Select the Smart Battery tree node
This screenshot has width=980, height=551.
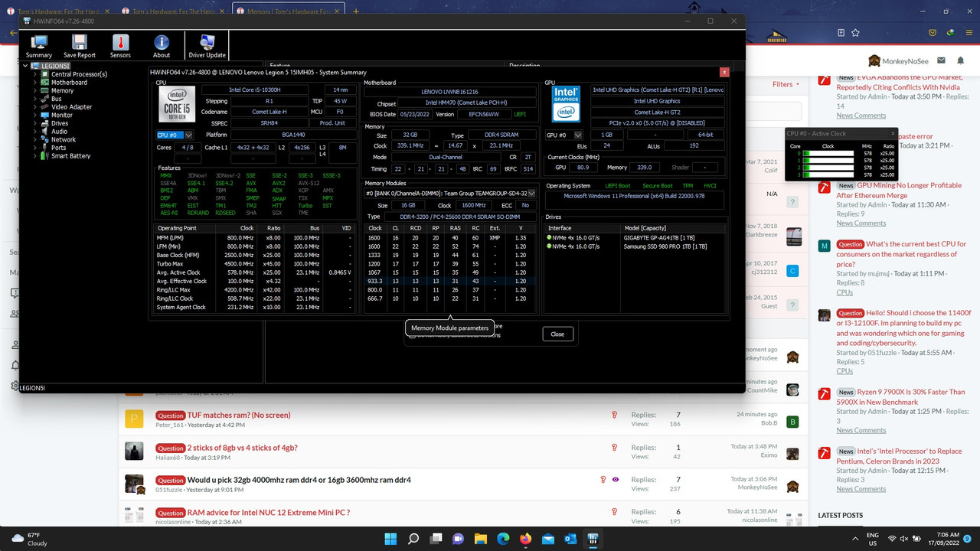click(70, 156)
